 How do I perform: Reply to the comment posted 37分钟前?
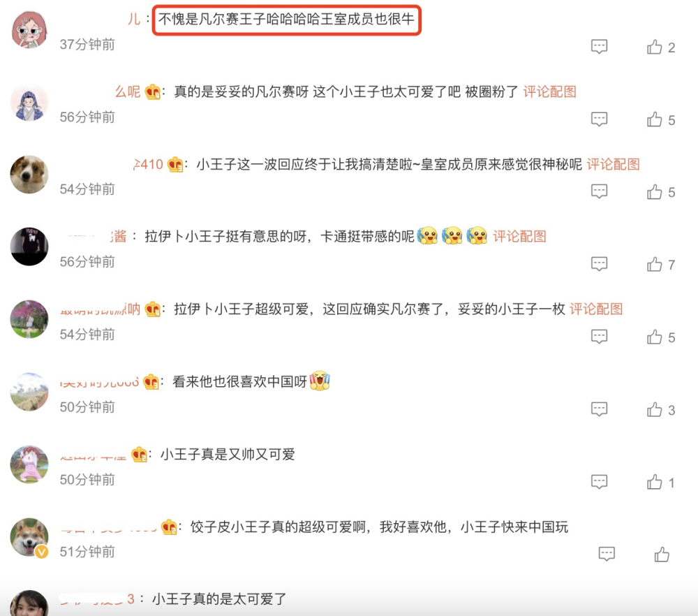pyautogui.click(x=599, y=46)
